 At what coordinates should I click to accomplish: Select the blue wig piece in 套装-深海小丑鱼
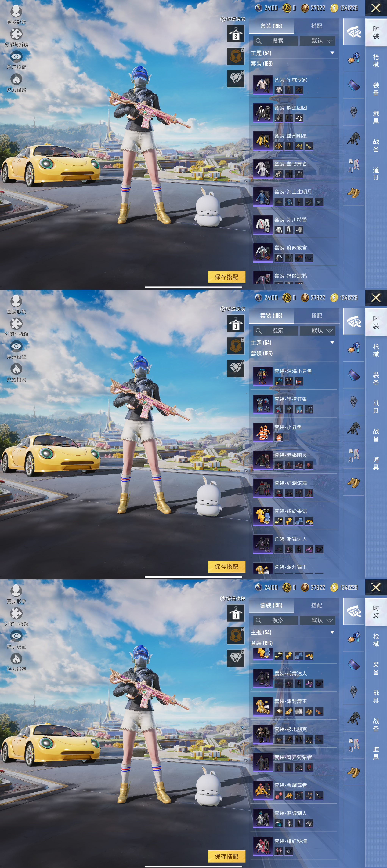[x=279, y=381]
